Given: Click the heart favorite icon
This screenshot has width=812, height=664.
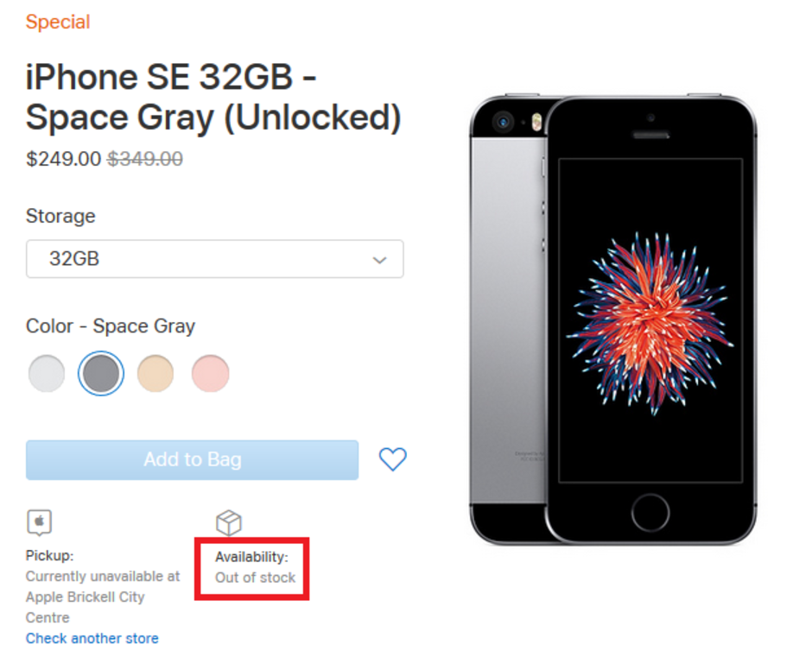Looking at the screenshot, I should (393, 459).
